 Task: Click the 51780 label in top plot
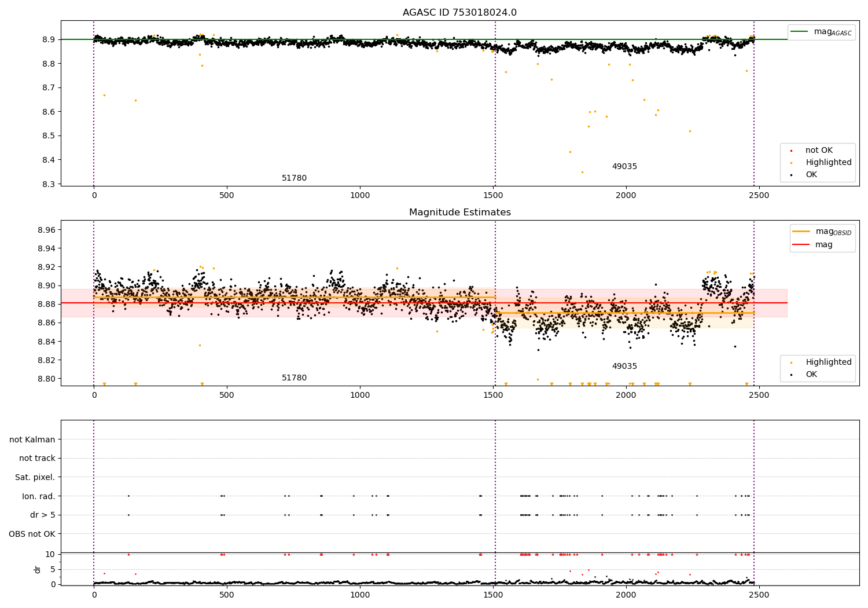pos(294,178)
